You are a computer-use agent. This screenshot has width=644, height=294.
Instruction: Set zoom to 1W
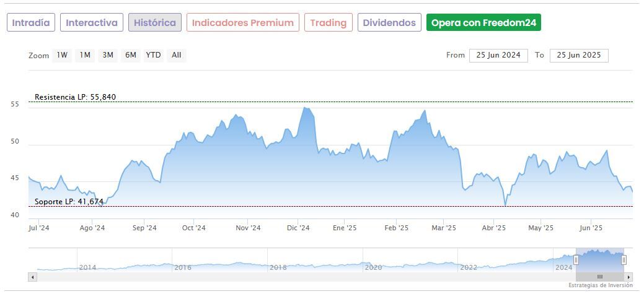62,55
